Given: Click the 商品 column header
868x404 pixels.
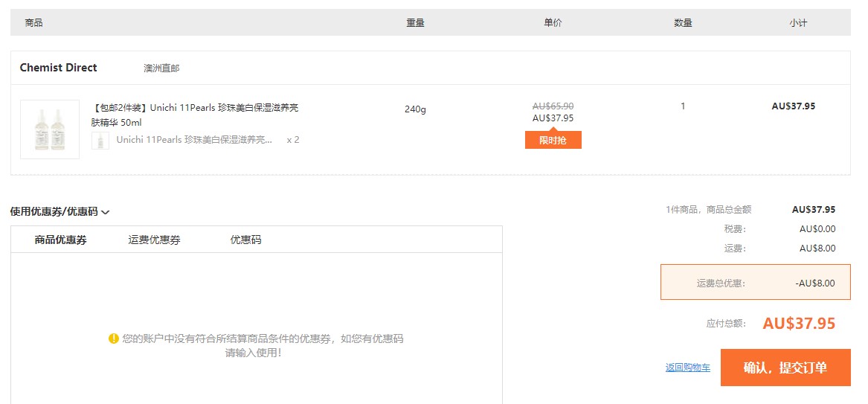Looking at the screenshot, I should [x=33, y=22].
